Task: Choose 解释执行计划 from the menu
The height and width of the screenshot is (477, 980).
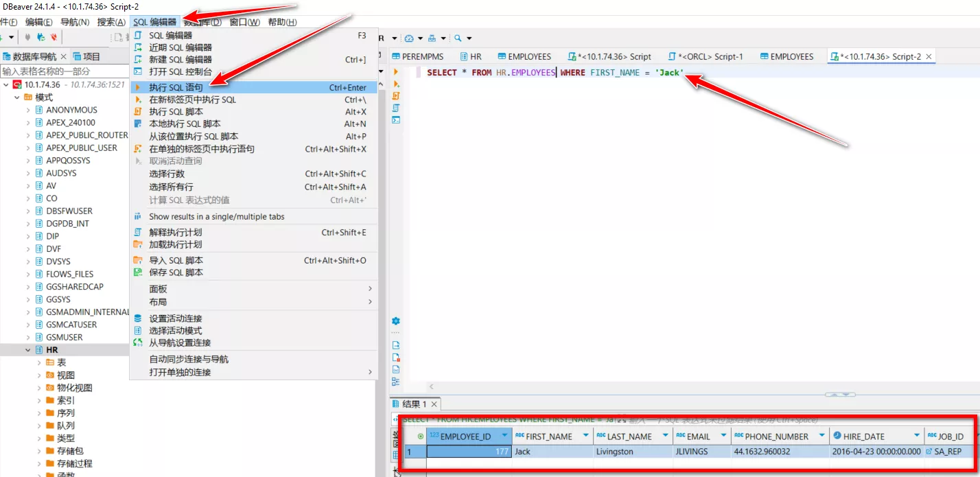Action: click(176, 233)
